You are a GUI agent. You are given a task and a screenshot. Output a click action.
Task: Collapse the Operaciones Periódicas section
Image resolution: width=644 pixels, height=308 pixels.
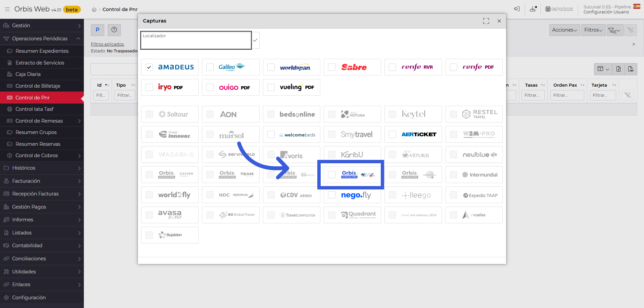[x=42, y=39]
